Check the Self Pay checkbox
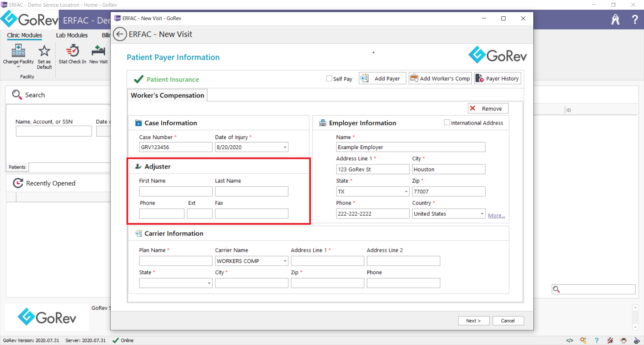 (x=329, y=78)
